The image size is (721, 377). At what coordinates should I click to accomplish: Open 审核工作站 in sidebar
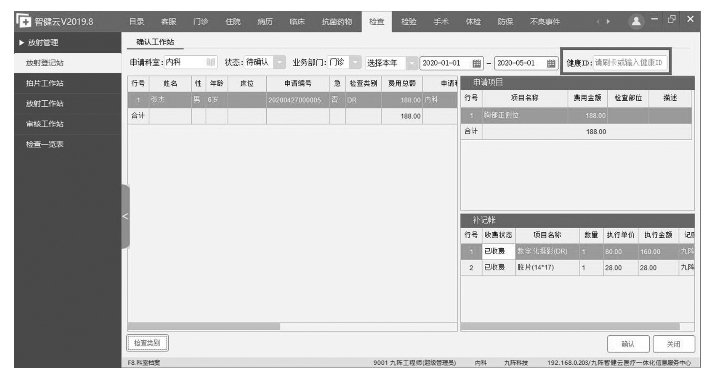point(68,124)
